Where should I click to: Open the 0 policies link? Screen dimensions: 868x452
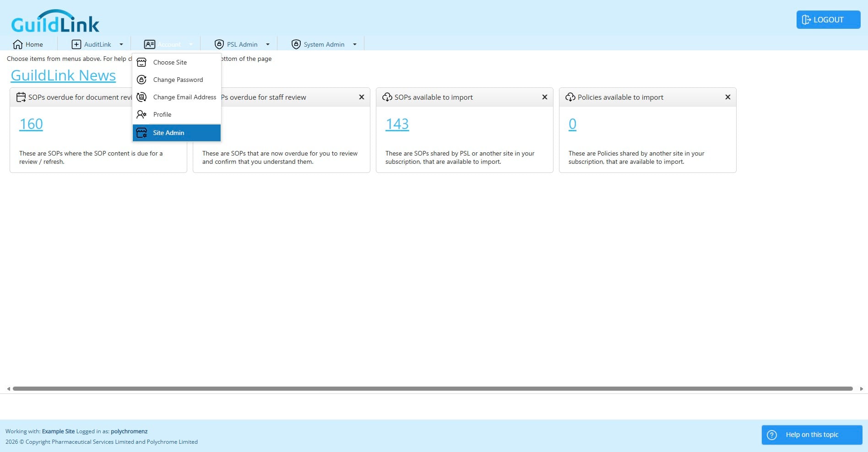click(x=572, y=124)
